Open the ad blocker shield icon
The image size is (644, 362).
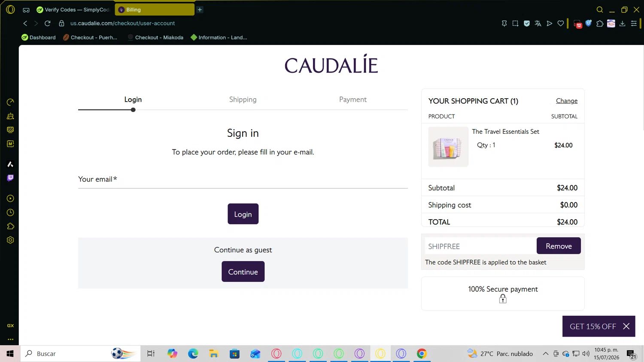527,23
